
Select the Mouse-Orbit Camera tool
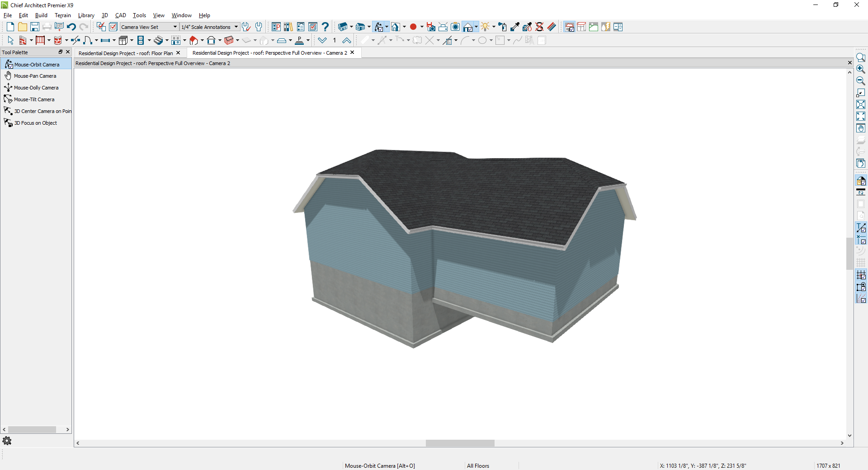[x=36, y=65]
